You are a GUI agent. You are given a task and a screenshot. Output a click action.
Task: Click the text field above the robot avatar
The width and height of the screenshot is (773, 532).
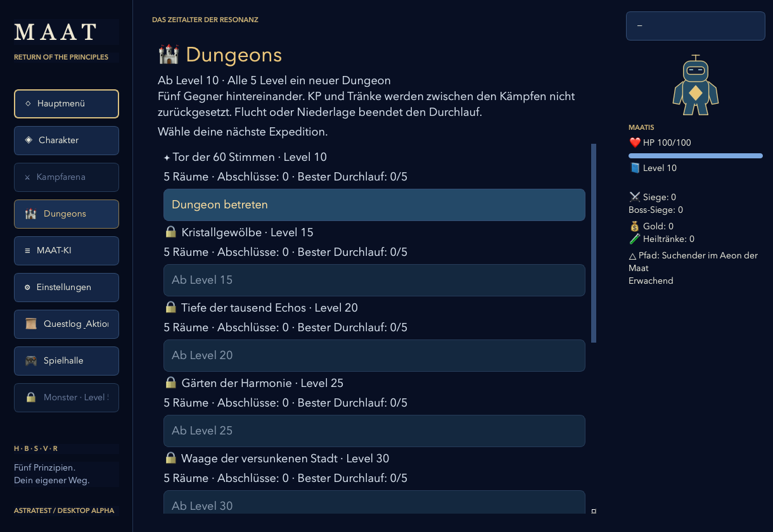tap(696, 26)
